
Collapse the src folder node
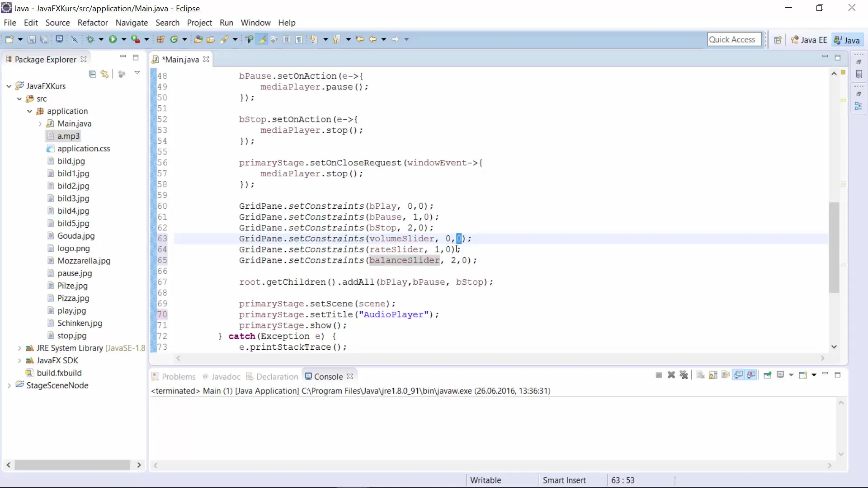(x=19, y=99)
